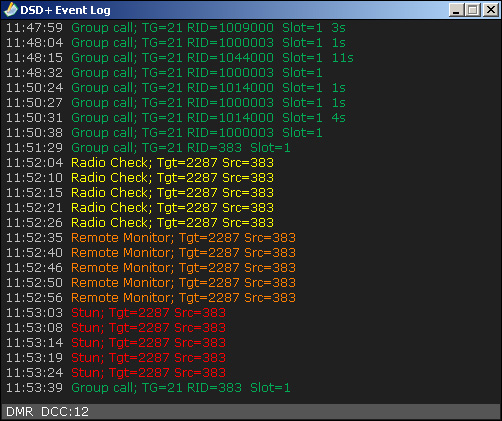Click the Remote Monitor entry at 11:52:35
Screen dimensions: 502x421
tap(151, 238)
